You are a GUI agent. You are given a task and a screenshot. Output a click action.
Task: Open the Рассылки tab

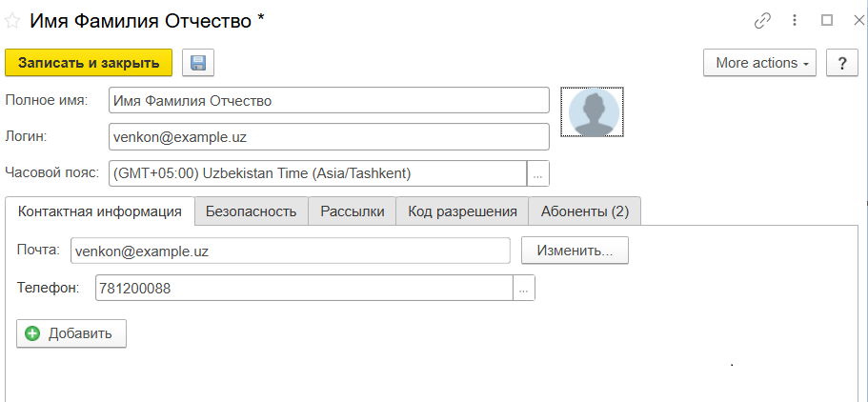click(353, 211)
